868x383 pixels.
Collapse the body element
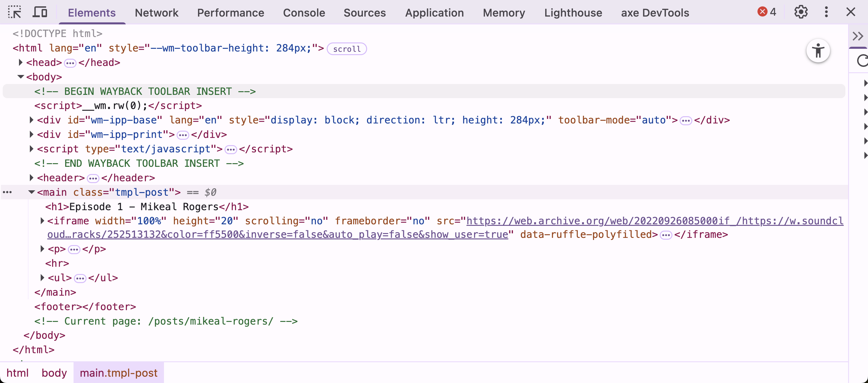(20, 77)
